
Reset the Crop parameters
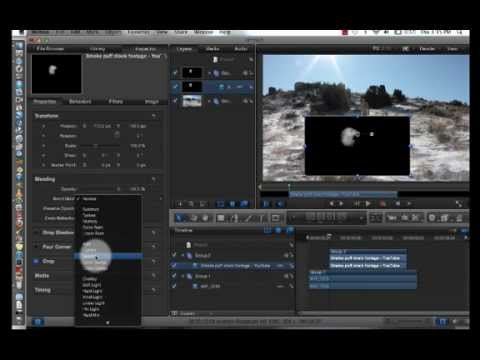coord(154,261)
